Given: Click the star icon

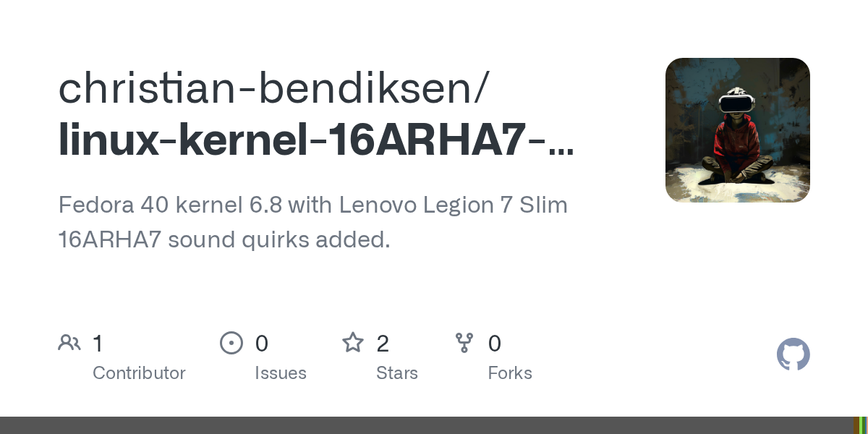Looking at the screenshot, I should point(353,343).
